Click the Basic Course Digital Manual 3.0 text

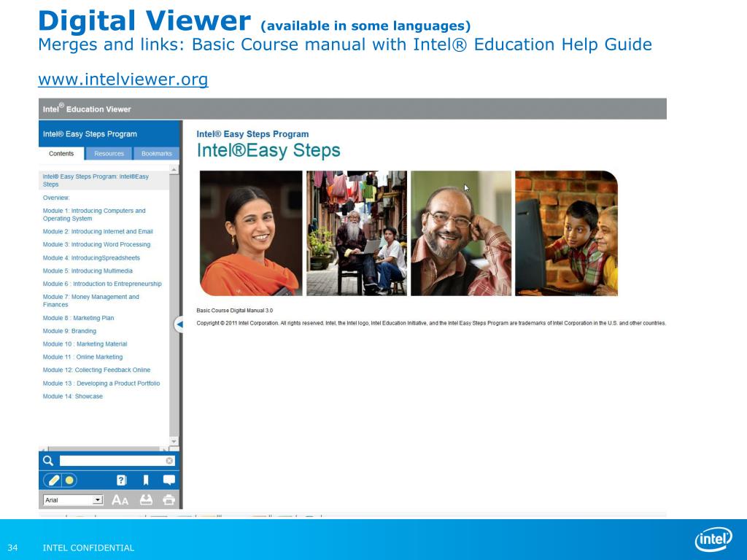pos(234,311)
